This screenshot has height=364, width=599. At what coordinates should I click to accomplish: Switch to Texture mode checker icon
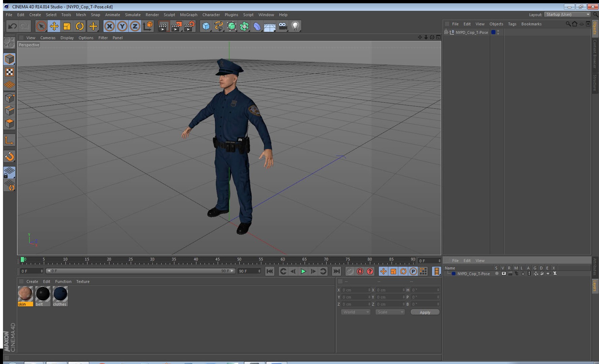coord(9,72)
